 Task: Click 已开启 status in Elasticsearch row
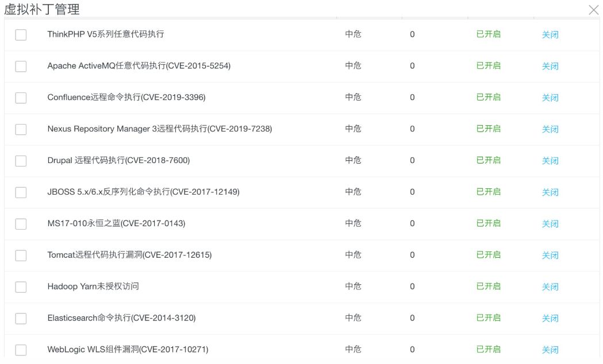(x=489, y=317)
